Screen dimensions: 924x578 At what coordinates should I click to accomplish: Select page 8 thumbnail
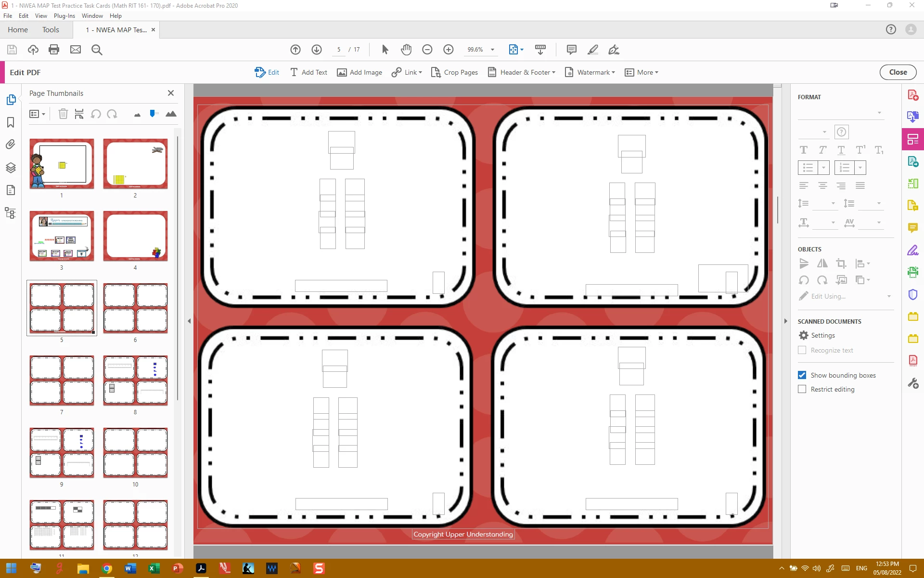click(135, 381)
